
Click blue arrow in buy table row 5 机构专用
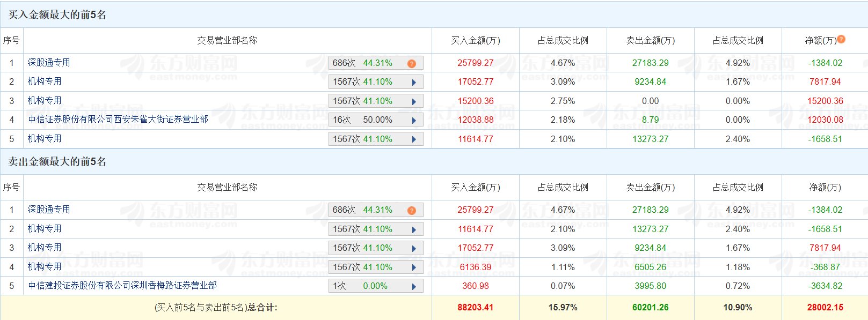click(x=414, y=140)
